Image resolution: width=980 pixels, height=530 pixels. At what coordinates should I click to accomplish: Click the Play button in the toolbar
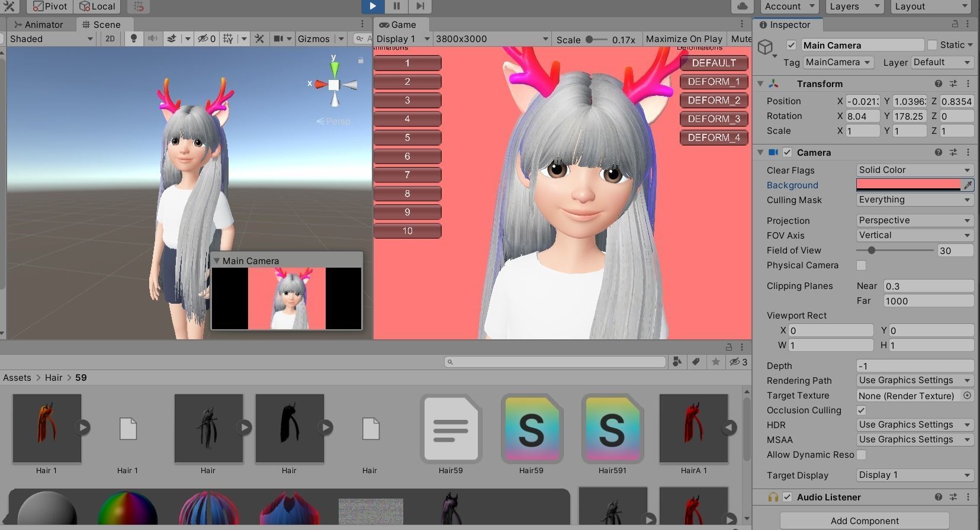(x=372, y=6)
